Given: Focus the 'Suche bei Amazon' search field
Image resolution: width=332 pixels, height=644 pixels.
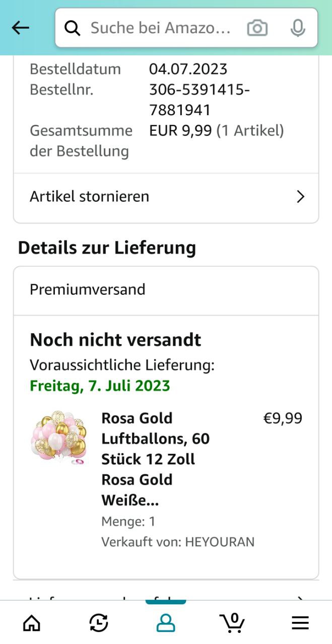Looking at the screenshot, I should tap(160, 28).
